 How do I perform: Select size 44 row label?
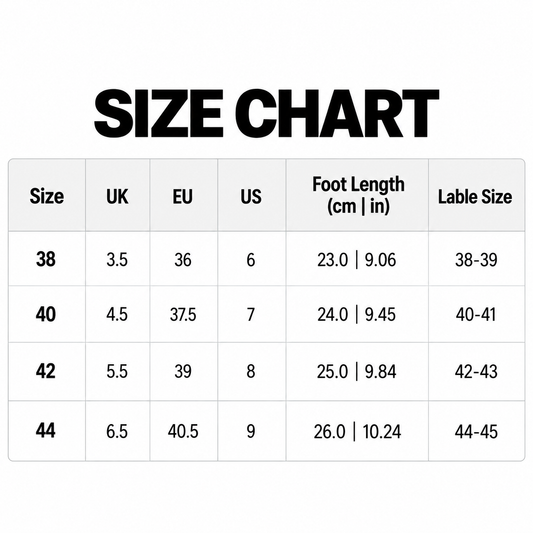[46, 430]
